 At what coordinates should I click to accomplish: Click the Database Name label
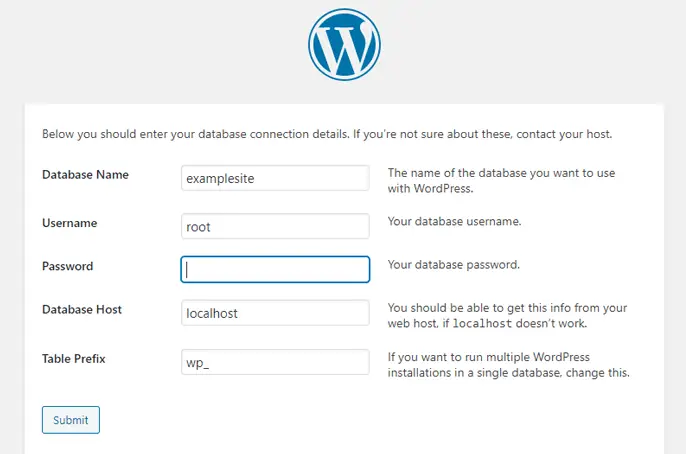(85, 174)
